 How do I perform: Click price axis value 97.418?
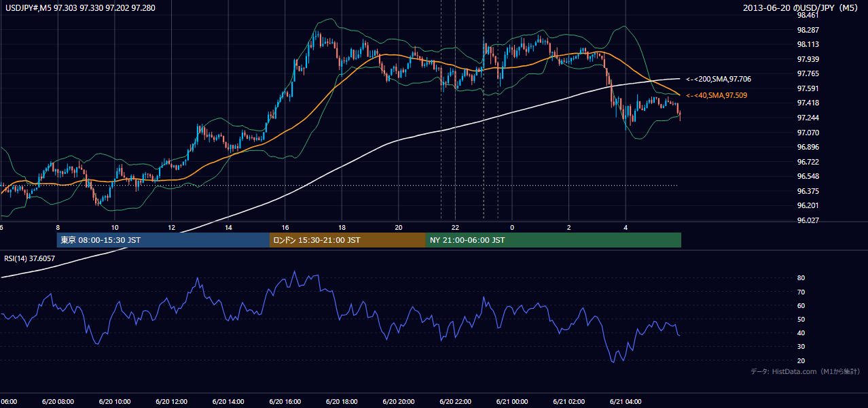(808, 103)
